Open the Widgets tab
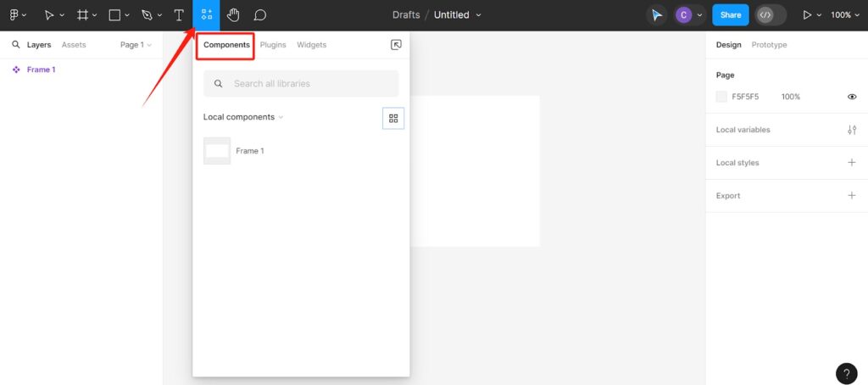The height and width of the screenshot is (385, 868). point(312,45)
